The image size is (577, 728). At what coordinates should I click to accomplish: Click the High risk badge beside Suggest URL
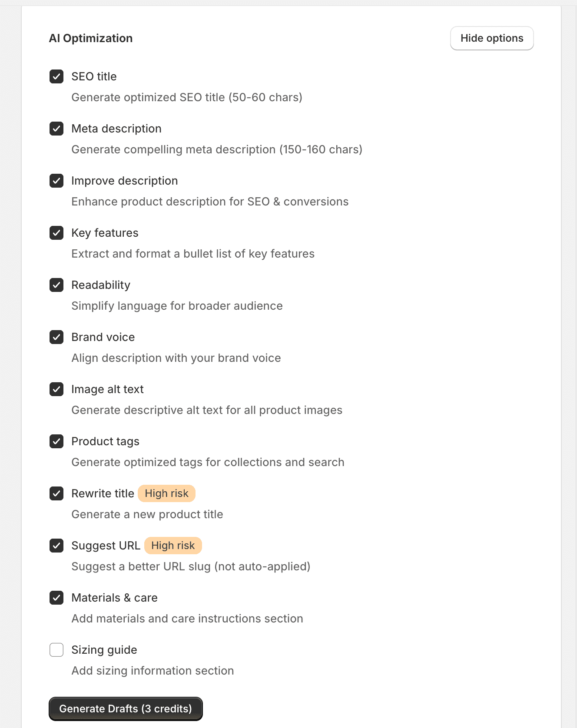click(x=173, y=546)
